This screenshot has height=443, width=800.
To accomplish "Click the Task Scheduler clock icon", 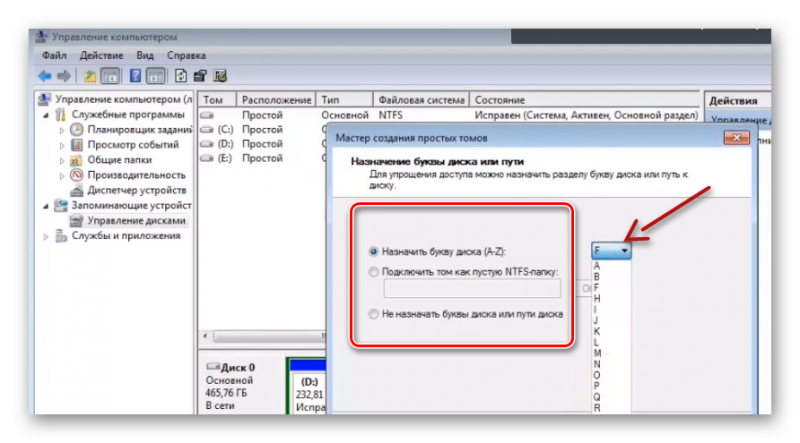I will [x=77, y=130].
